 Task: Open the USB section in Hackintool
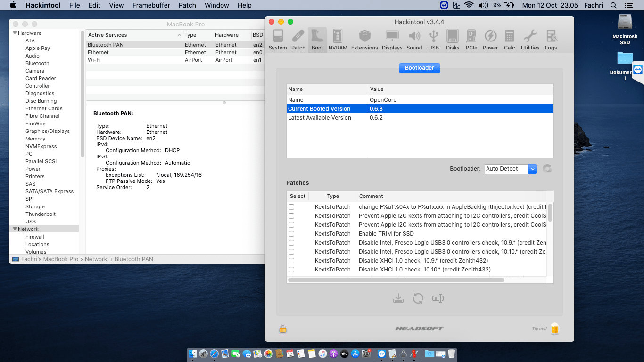tap(433, 40)
